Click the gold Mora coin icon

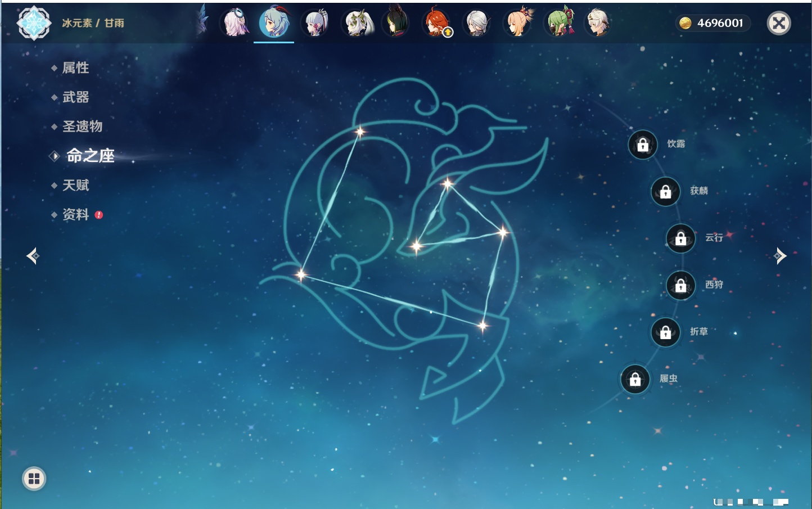(x=685, y=23)
